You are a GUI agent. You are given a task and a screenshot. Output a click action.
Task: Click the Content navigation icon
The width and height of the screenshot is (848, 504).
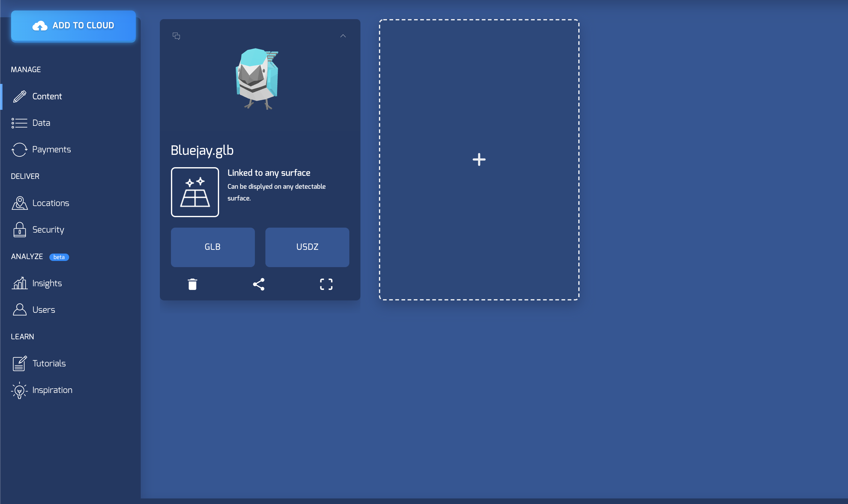pyautogui.click(x=19, y=95)
